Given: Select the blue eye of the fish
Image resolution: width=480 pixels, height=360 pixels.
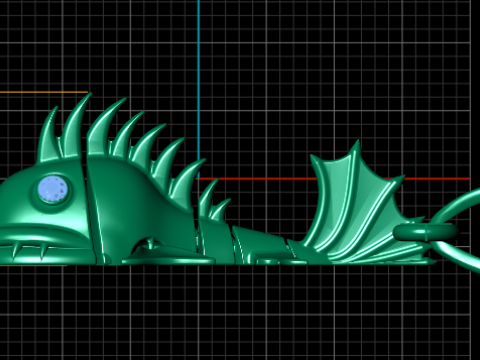Looking at the screenshot, I should 53,189.
